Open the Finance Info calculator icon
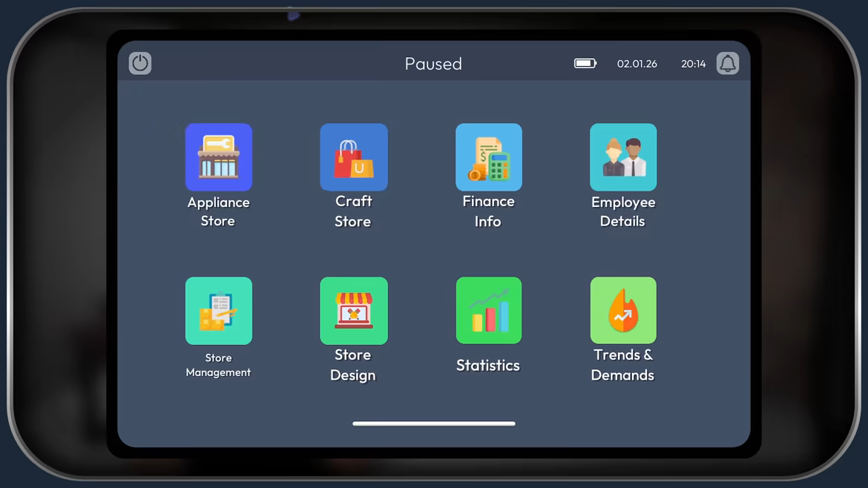 tap(489, 157)
